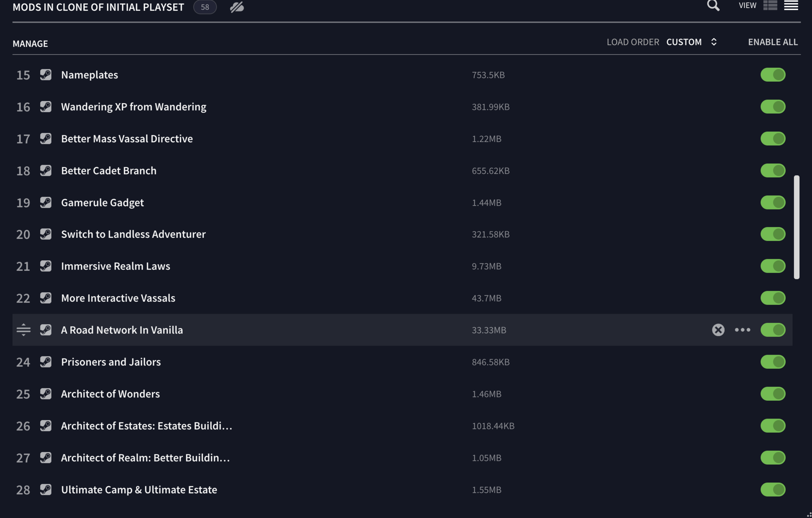The height and width of the screenshot is (518, 812).
Task: Disable the Nameplates mod toggle
Action: point(773,74)
